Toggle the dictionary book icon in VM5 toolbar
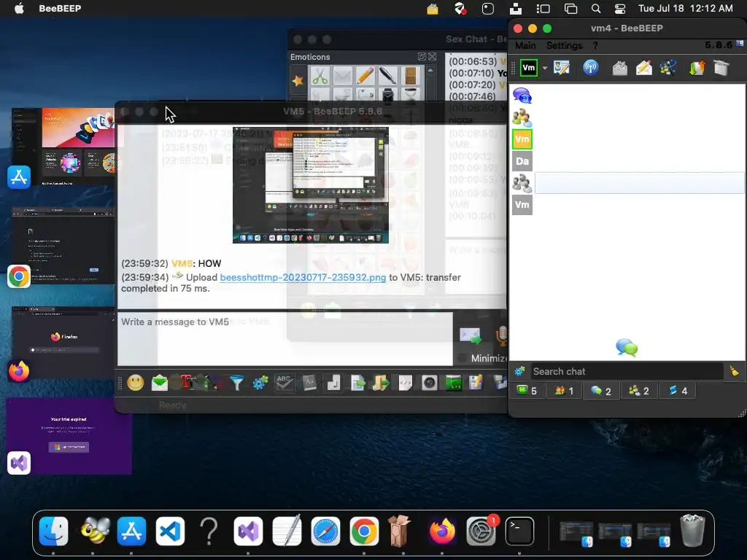This screenshot has height=560, width=747. (309, 382)
